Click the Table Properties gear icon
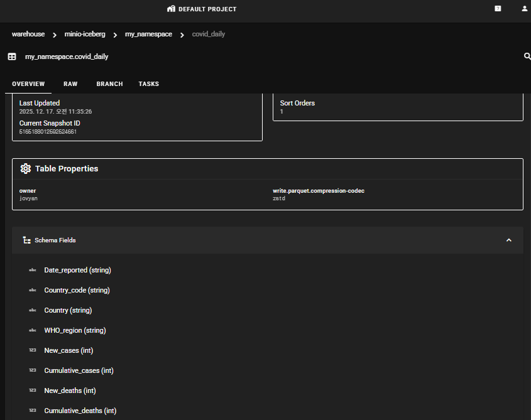 pyautogui.click(x=26, y=168)
